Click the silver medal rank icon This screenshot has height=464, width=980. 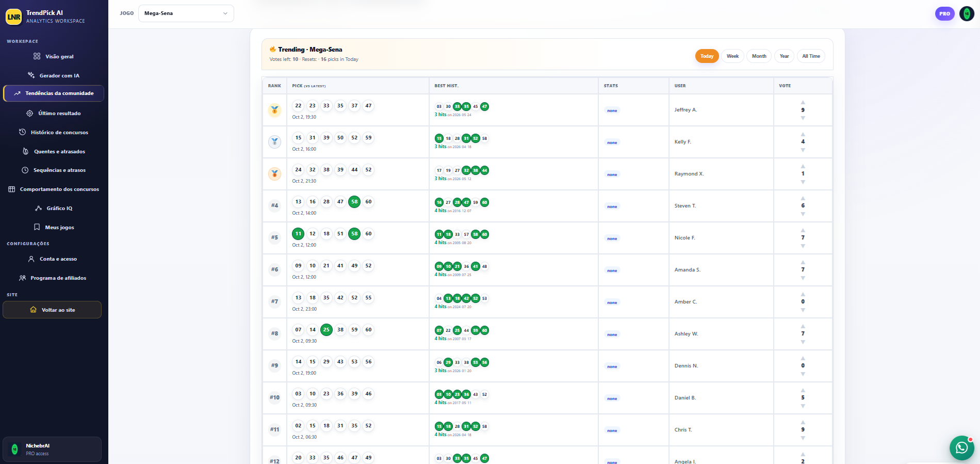pyautogui.click(x=275, y=142)
